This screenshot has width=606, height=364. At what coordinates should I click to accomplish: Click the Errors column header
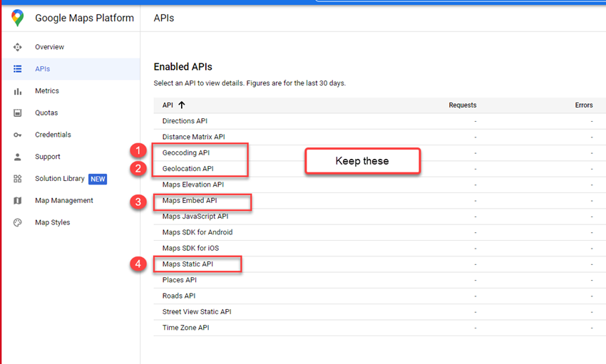point(583,105)
